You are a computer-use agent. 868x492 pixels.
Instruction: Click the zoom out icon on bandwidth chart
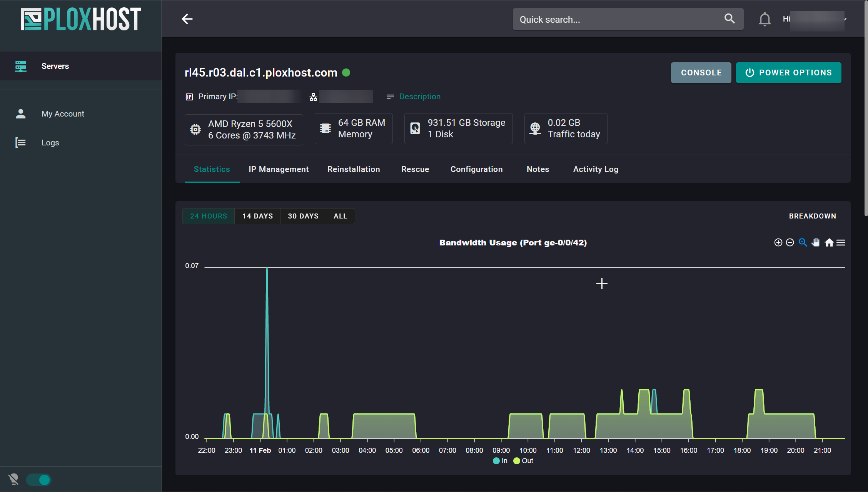[x=790, y=242]
